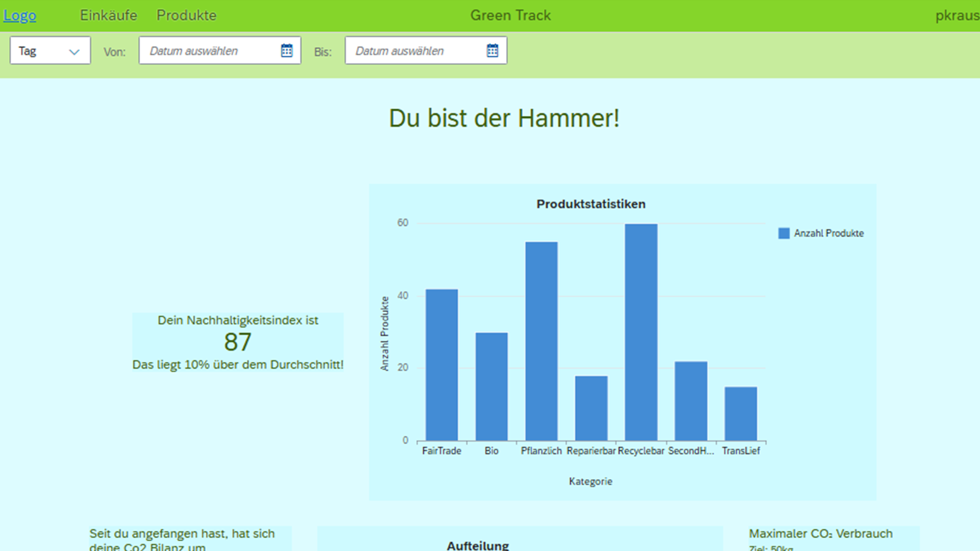The width and height of the screenshot is (980, 551).
Task: Focus the Bis date input field
Action: coord(415,51)
